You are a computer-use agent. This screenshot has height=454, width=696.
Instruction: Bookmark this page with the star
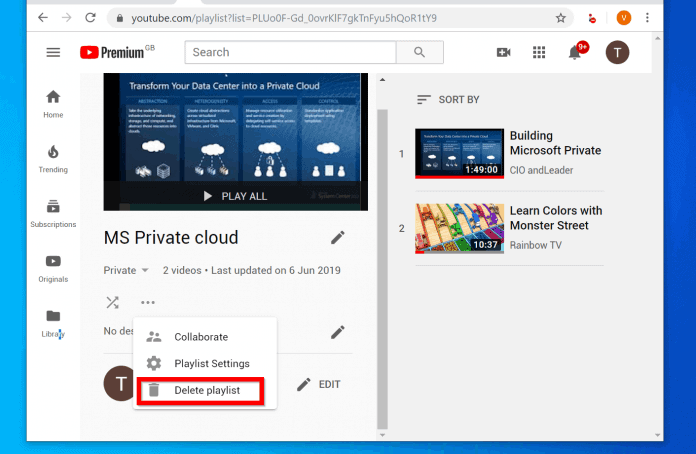(x=561, y=18)
